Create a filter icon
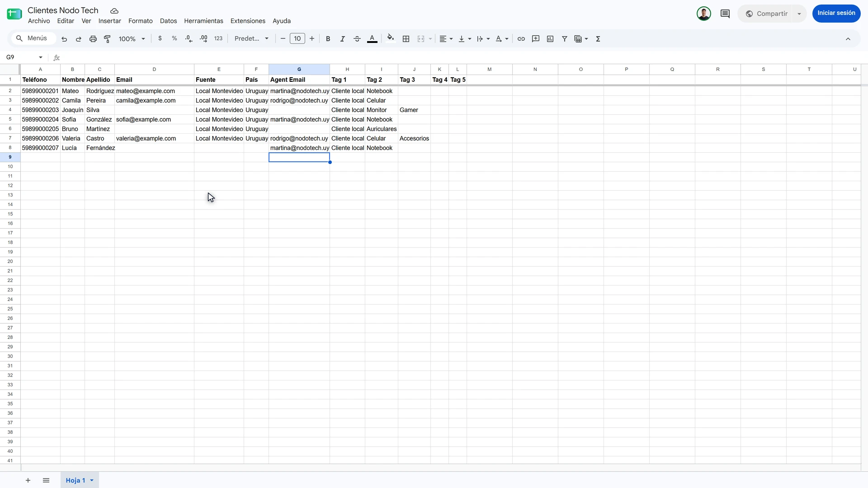 pyautogui.click(x=565, y=39)
